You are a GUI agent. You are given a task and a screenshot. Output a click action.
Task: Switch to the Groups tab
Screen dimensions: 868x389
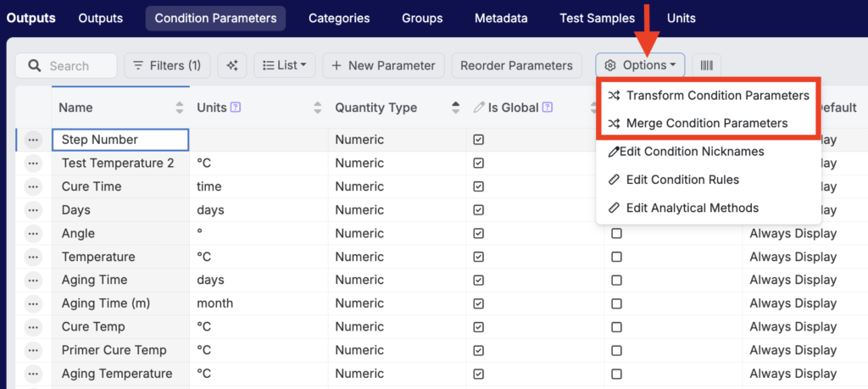tap(422, 19)
